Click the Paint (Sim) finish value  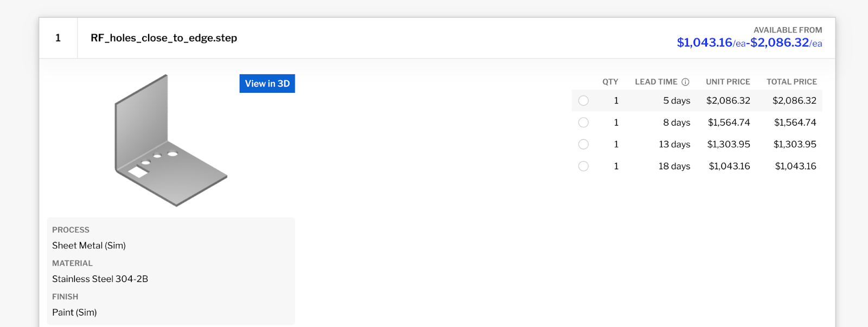tap(74, 312)
